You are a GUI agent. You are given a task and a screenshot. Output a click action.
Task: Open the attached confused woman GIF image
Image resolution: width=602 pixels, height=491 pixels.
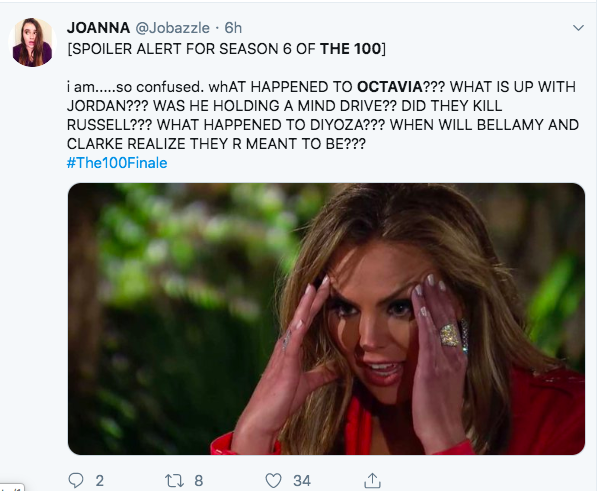click(326, 319)
